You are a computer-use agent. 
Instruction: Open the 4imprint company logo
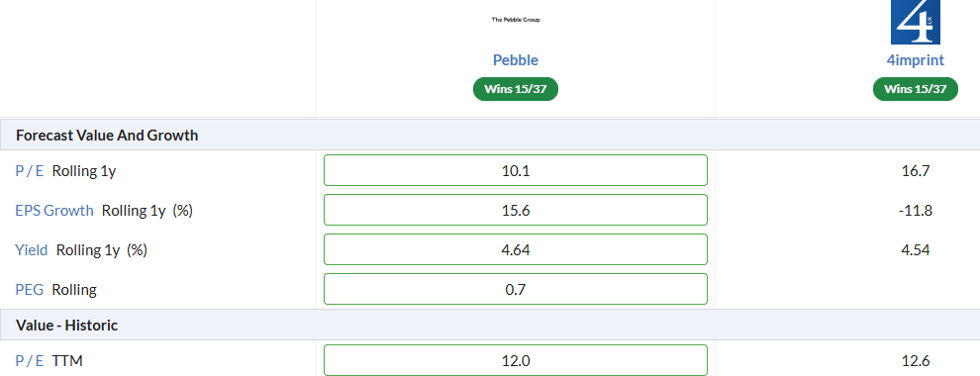coord(915,22)
